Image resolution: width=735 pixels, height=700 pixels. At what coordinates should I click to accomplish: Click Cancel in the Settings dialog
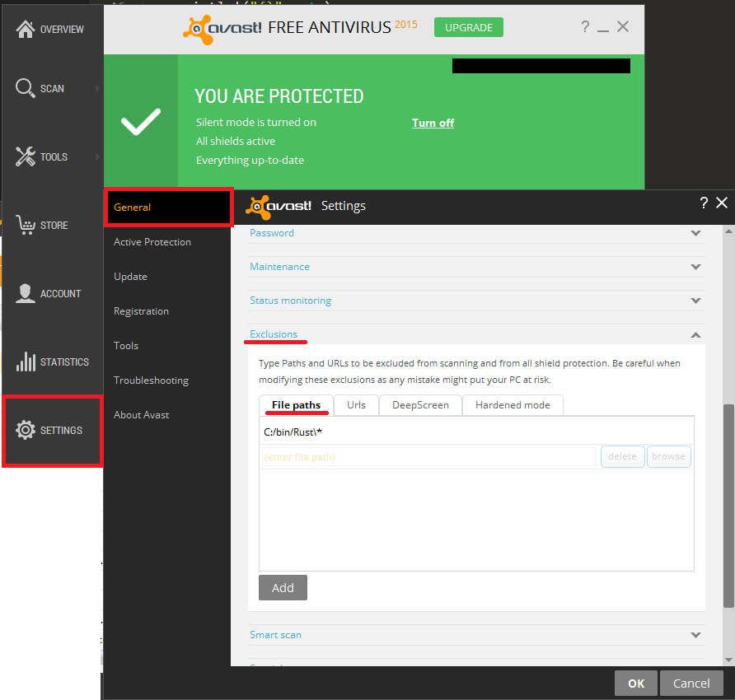click(691, 684)
